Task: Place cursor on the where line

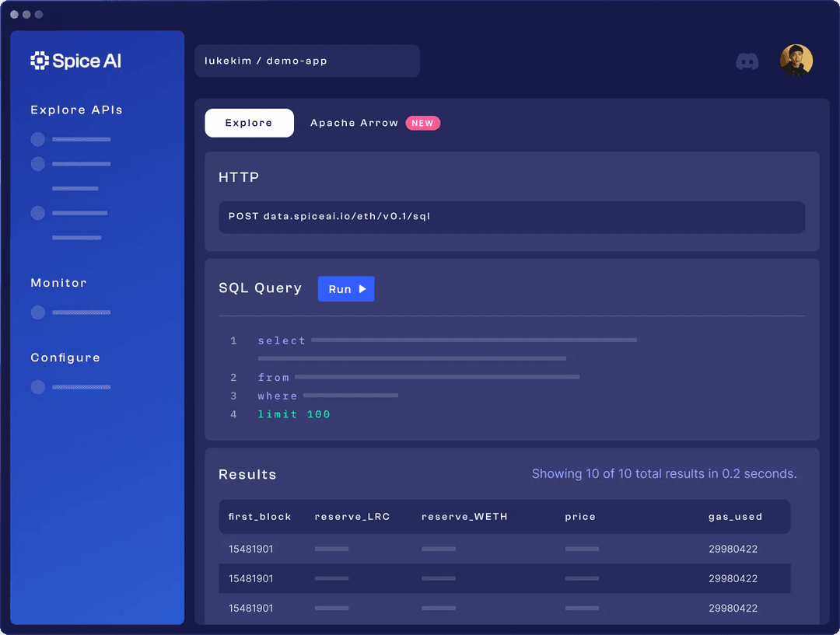Action: coord(328,396)
